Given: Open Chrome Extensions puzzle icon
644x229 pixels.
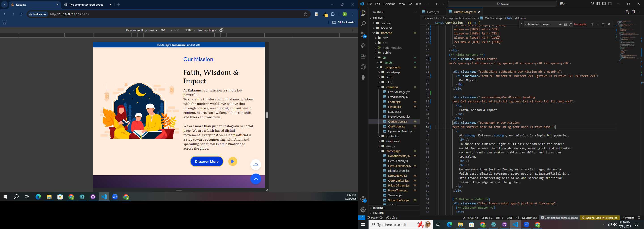Looking at the screenshot, I should [333, 14].
